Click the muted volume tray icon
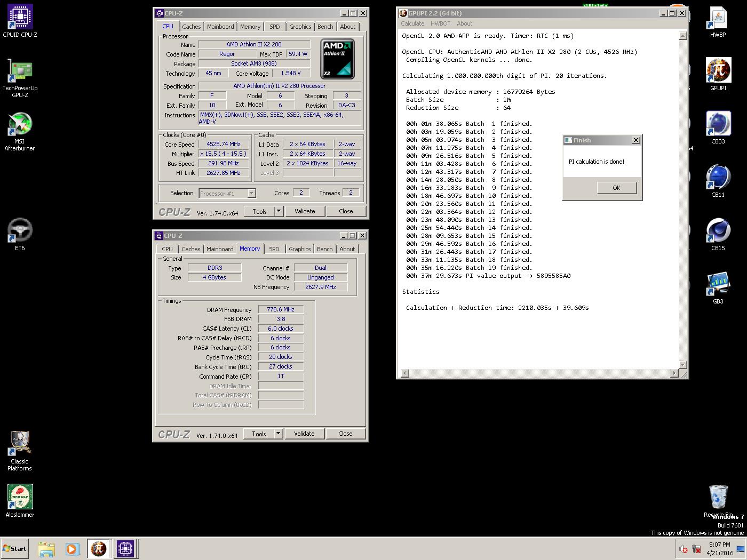Screen dimensions: 747x560 684,549
